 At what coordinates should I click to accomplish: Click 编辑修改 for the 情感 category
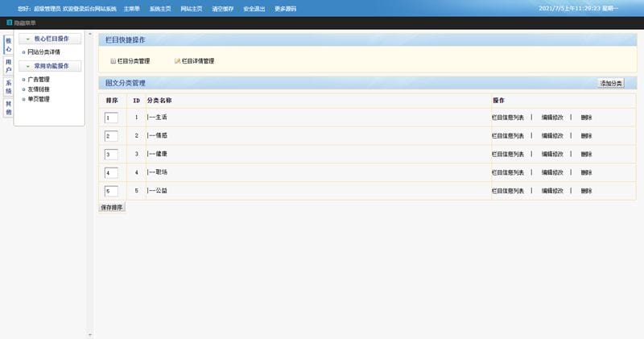pos(552,135)
